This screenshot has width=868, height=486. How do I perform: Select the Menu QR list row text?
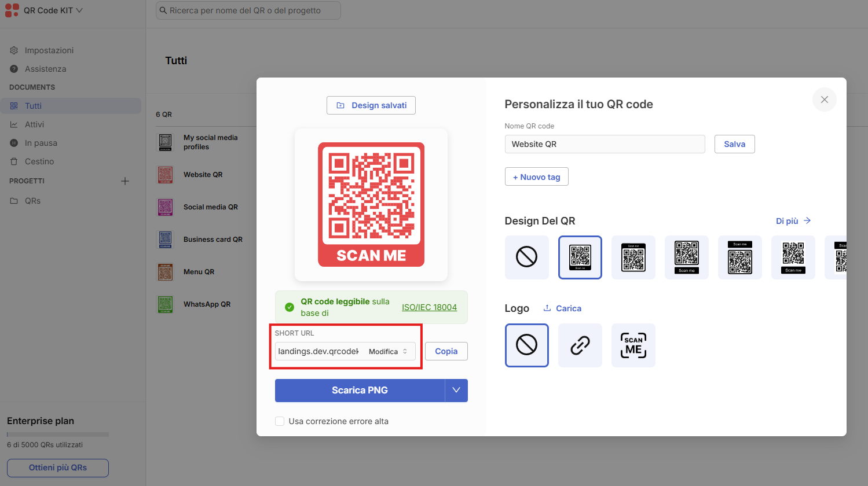(199, 272)
